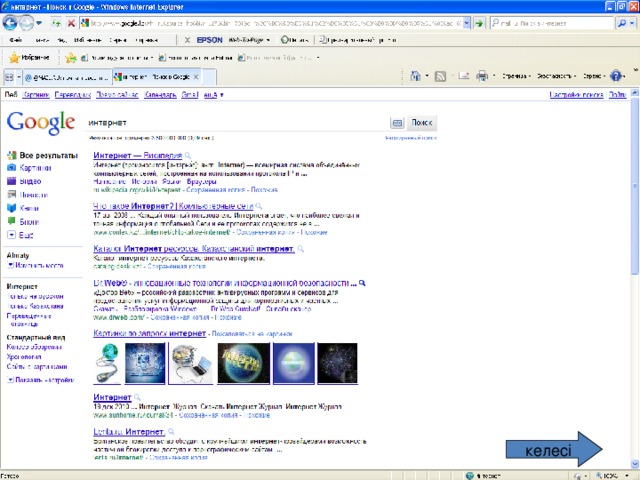Open a new blank tab
The image size is (640, 480).
tap(209, 77)
